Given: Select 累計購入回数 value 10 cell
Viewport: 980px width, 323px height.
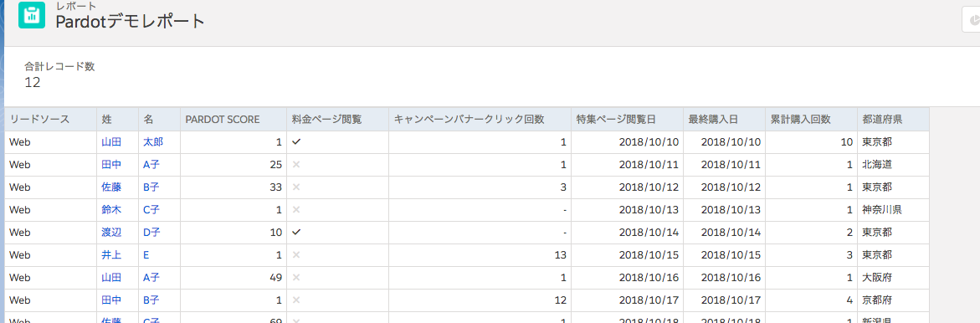Looking at the screenshot, I should (811, 141).
